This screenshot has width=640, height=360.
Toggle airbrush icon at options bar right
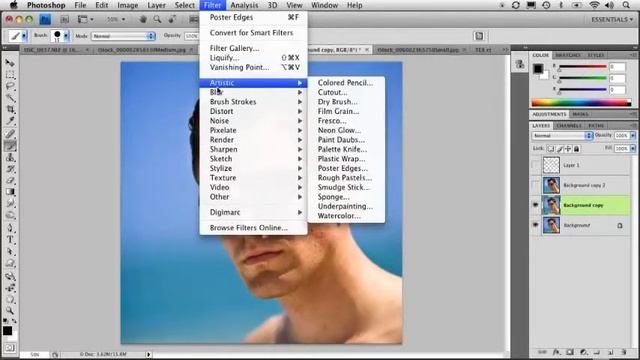coord(479,36)
